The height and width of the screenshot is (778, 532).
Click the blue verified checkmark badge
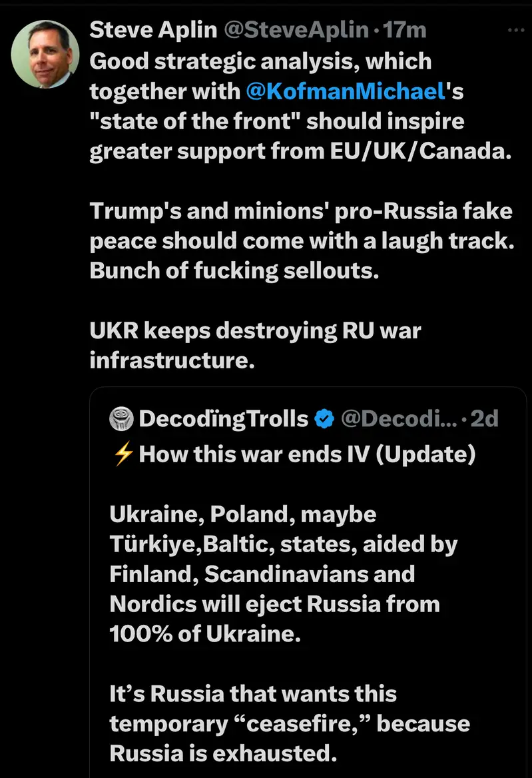tap(324, 418)
